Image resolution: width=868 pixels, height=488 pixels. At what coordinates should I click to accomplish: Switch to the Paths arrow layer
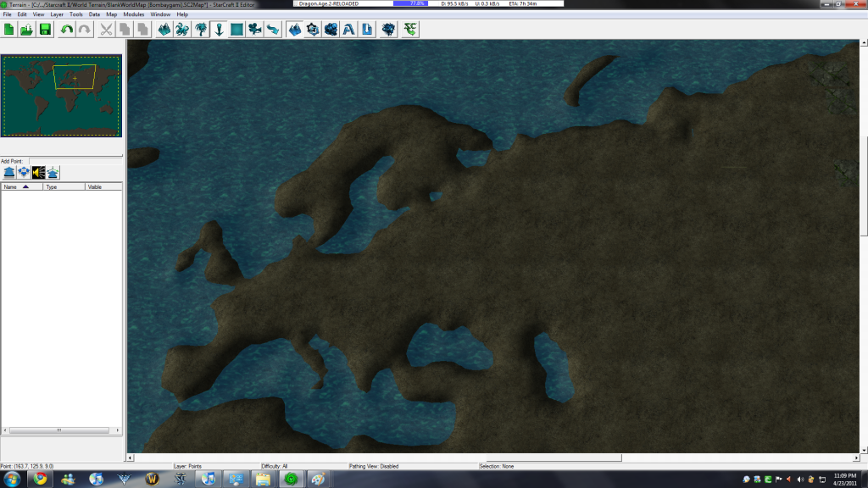click(273, 30)
